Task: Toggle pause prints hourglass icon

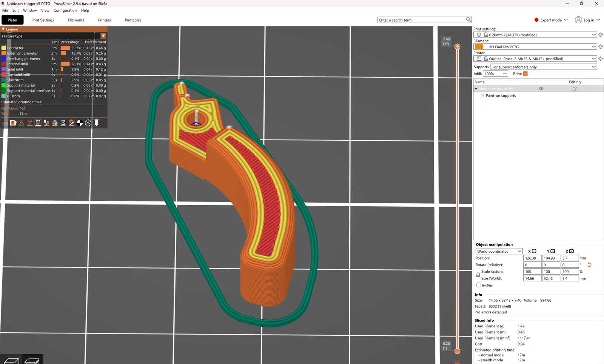Action: point(63,123)
